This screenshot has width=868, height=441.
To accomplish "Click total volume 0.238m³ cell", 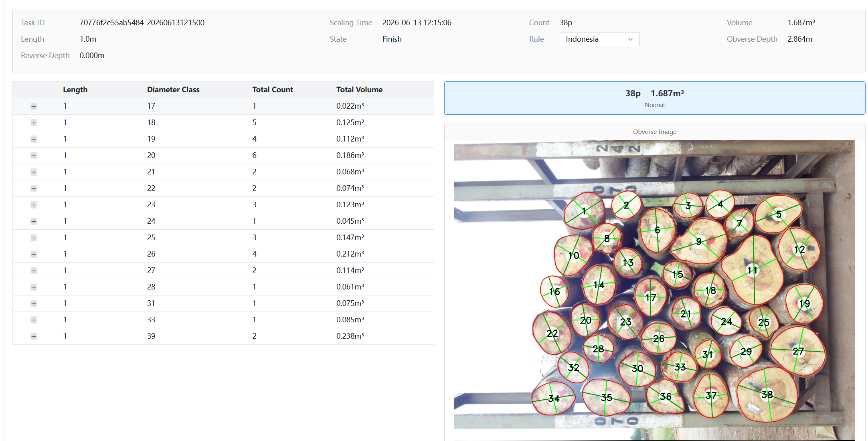I will [x=350, y=336].
